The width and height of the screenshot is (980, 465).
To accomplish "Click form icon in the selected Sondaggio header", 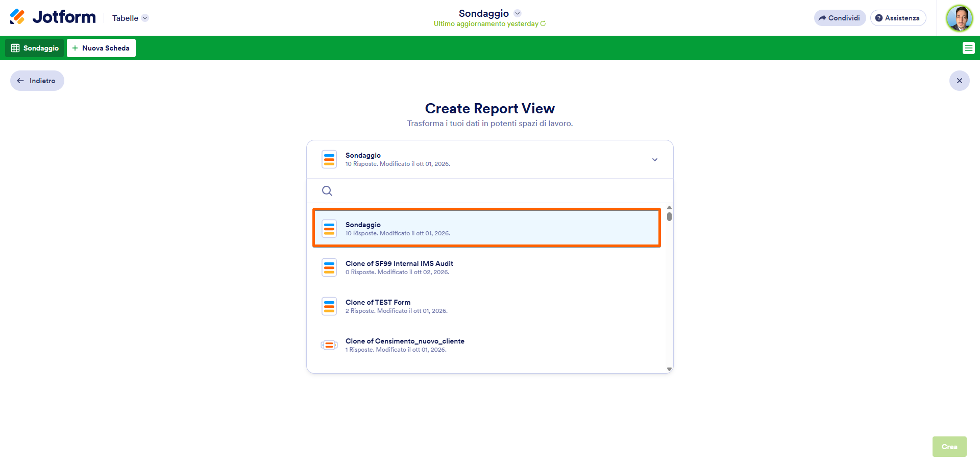I will [x=329, y=159].
